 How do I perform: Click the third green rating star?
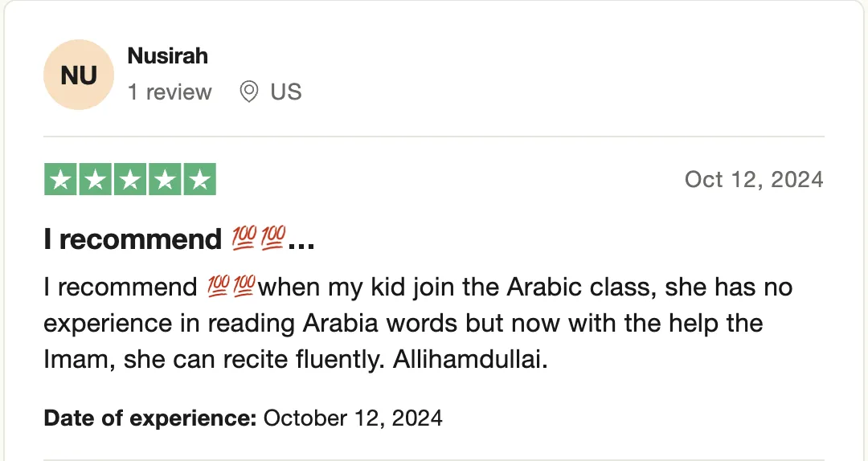tap(130, 179)
